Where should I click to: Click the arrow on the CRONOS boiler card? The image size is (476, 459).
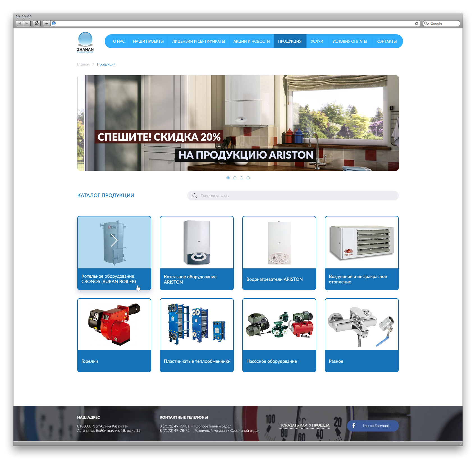click(114, 240)
